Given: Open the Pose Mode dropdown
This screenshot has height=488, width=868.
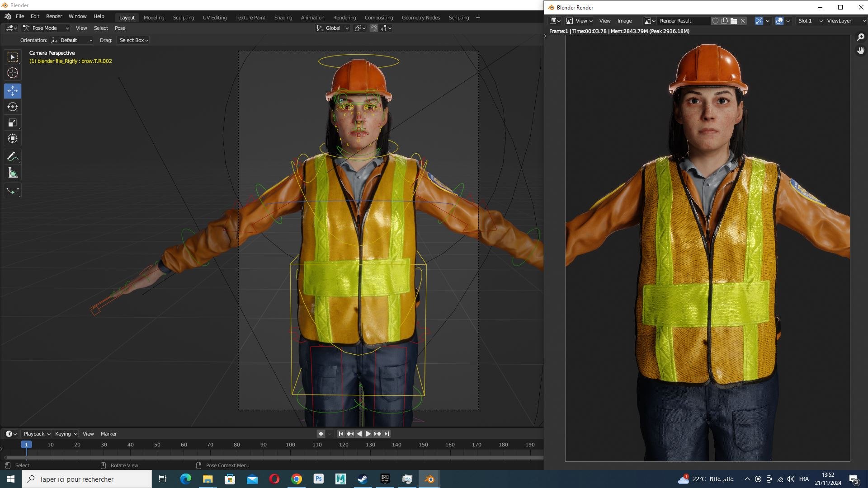Looking at the screenshot, I should pos(46,28).
